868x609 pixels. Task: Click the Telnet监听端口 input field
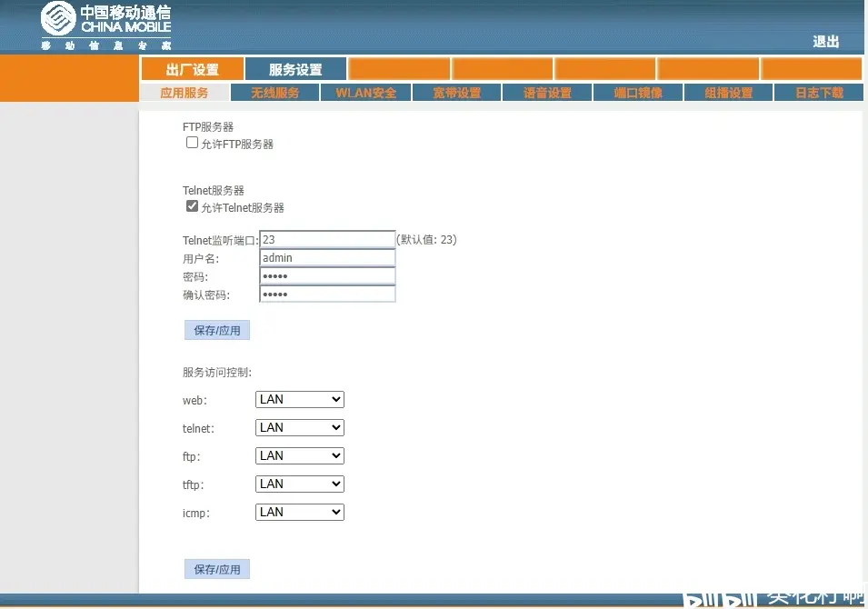pos(327,239)
